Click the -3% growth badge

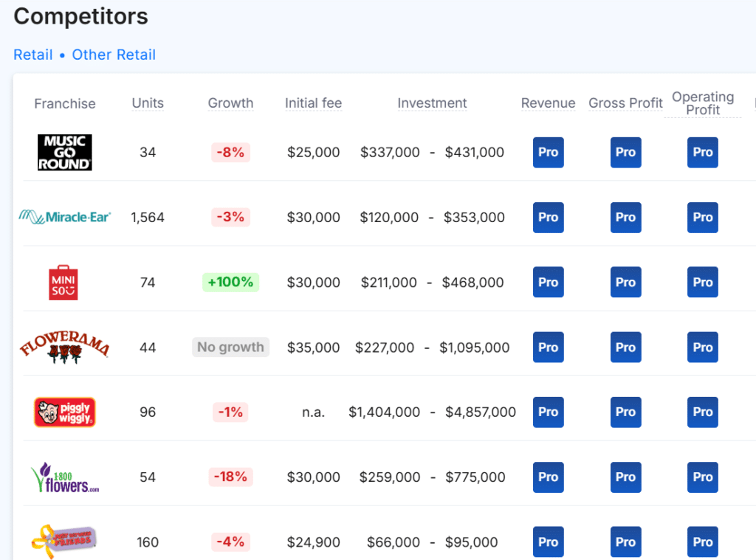(230, 217)
